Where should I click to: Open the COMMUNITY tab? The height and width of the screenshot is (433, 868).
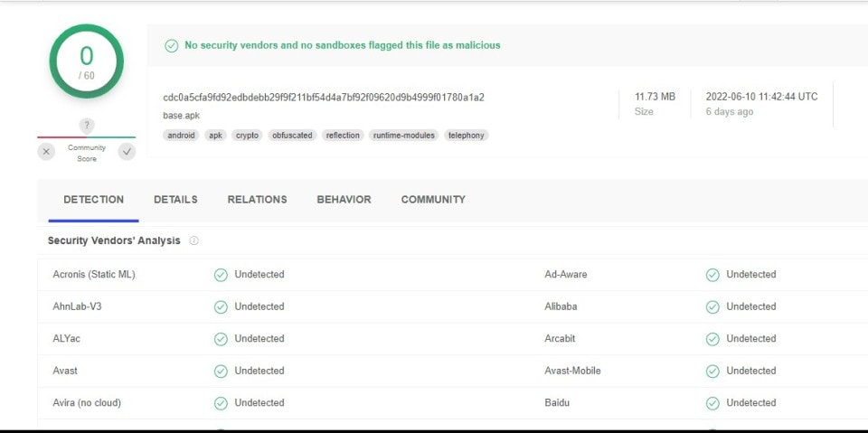click(x=433, y=200)
